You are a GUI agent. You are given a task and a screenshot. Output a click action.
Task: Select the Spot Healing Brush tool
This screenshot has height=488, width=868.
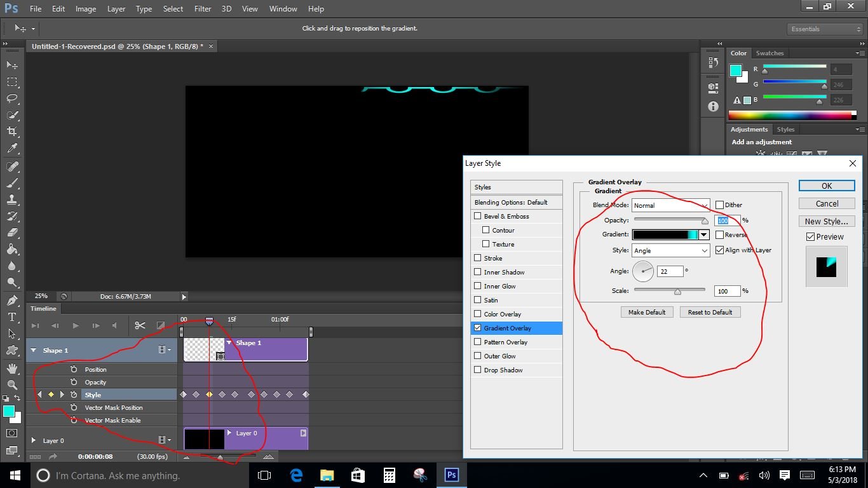pos(12,166)
